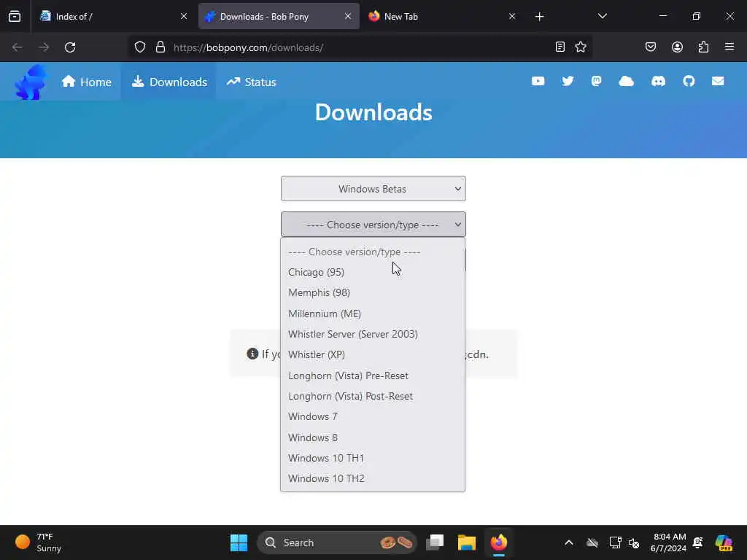The image size is (747, 560).
Task: Open the Pocket save icon
Action: pyautogui.click(x=651, y=47)
